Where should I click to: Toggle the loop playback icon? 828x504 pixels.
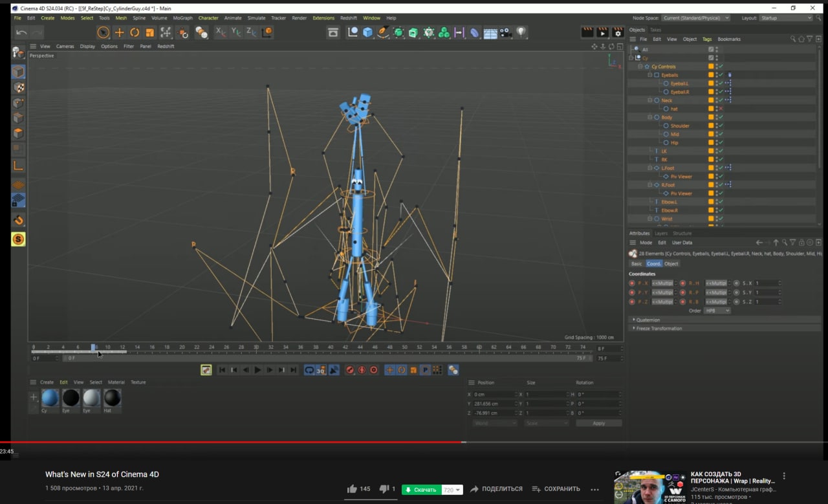pyautogui.click(x=309, y=370)
